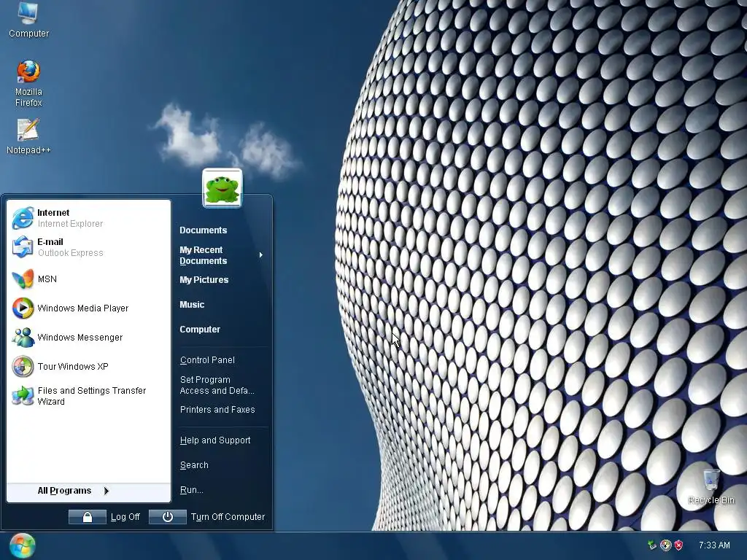Click the green arrow tray icon
This screenshot has height=560, width=747.
[x=652, y=545]
